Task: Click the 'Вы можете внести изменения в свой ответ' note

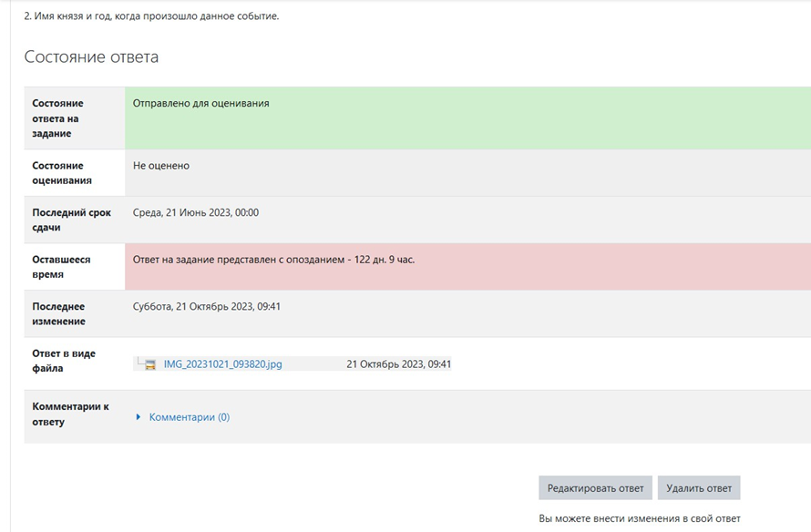Action: 640,518
